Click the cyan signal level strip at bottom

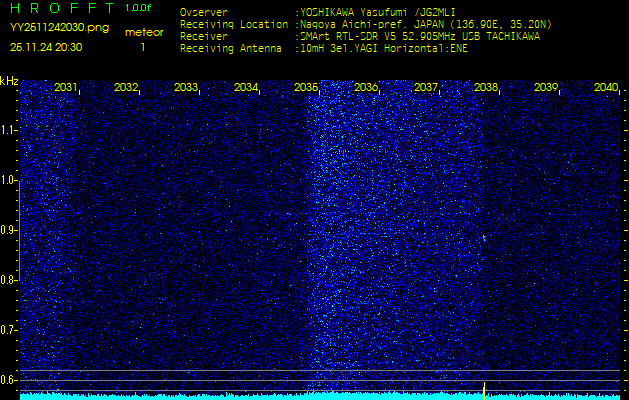[320, 396]
